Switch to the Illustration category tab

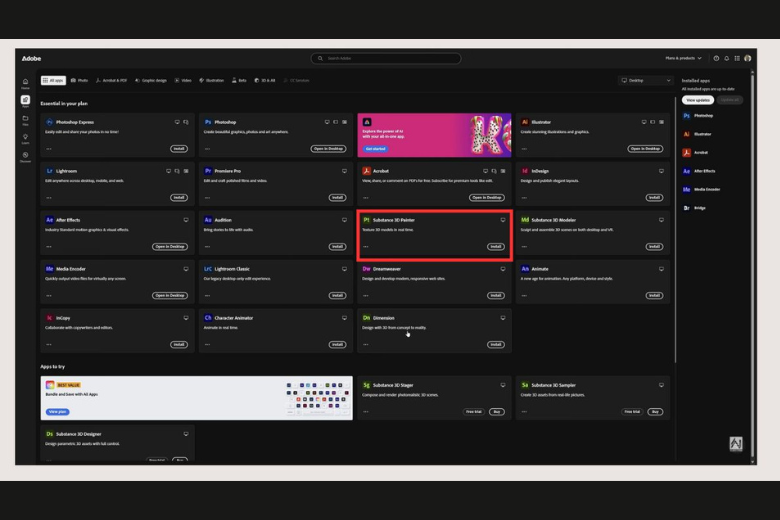coord(211,81)
